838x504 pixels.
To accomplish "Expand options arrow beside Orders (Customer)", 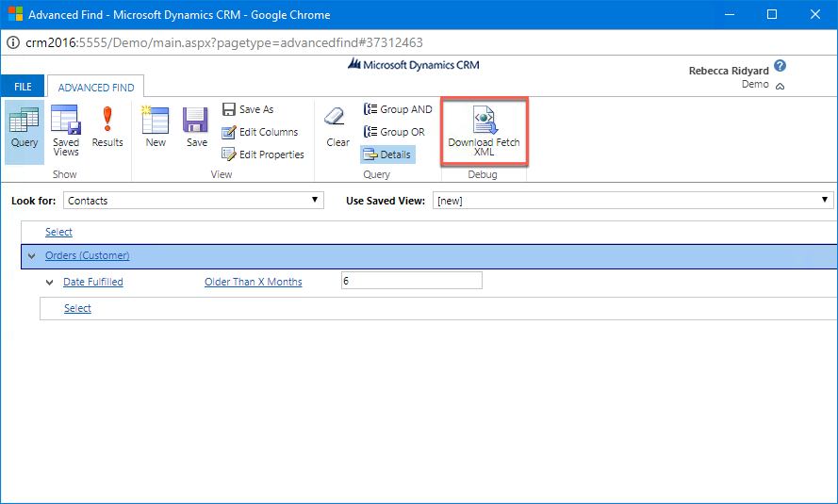I will tap(31, 255).
